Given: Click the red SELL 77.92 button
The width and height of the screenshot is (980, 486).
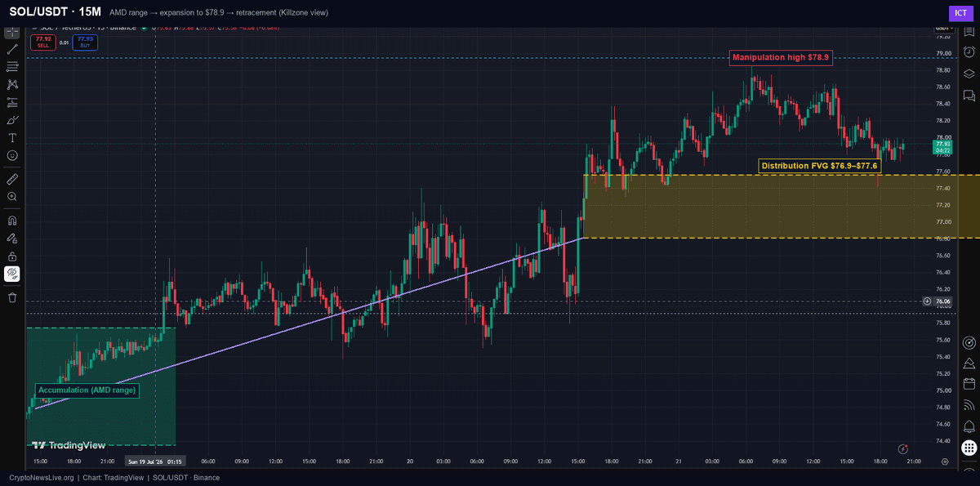Looking at the screenshot, I should pos(43,42).
